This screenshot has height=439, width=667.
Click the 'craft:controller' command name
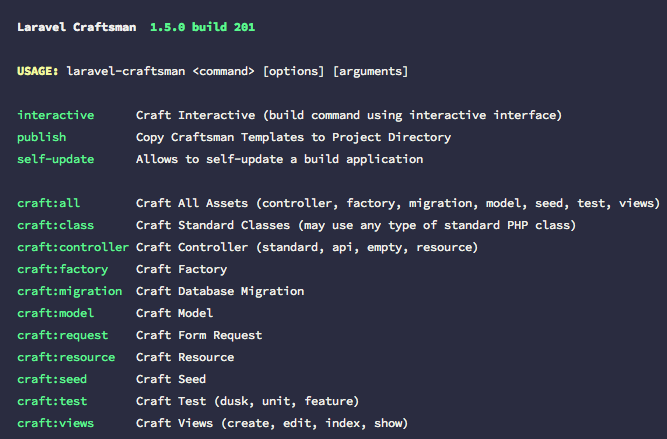[73, 247]
